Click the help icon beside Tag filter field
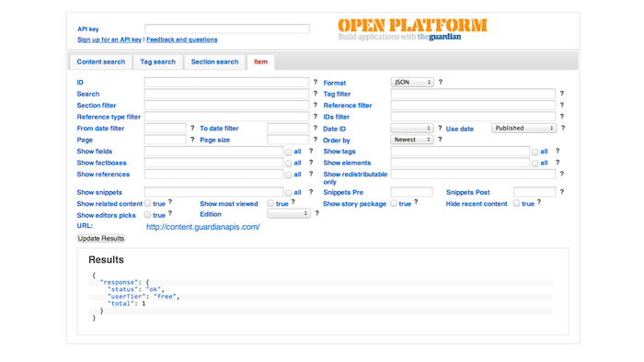 [x=562, y=94]
